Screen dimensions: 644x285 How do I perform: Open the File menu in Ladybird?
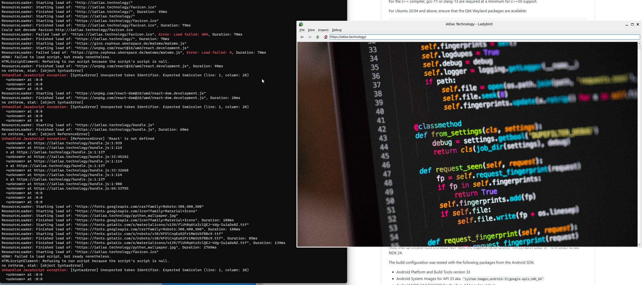302,30
